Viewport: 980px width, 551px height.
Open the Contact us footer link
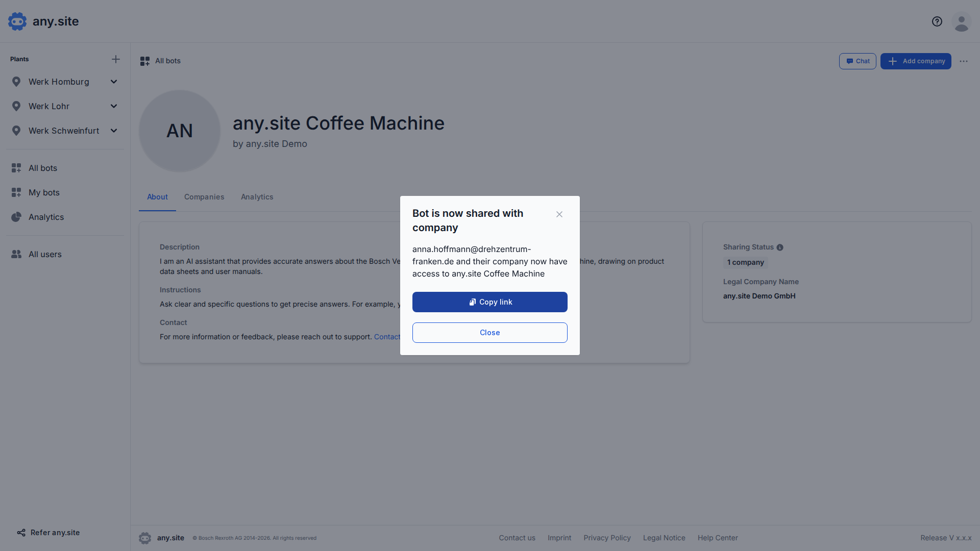pos(517,538)
